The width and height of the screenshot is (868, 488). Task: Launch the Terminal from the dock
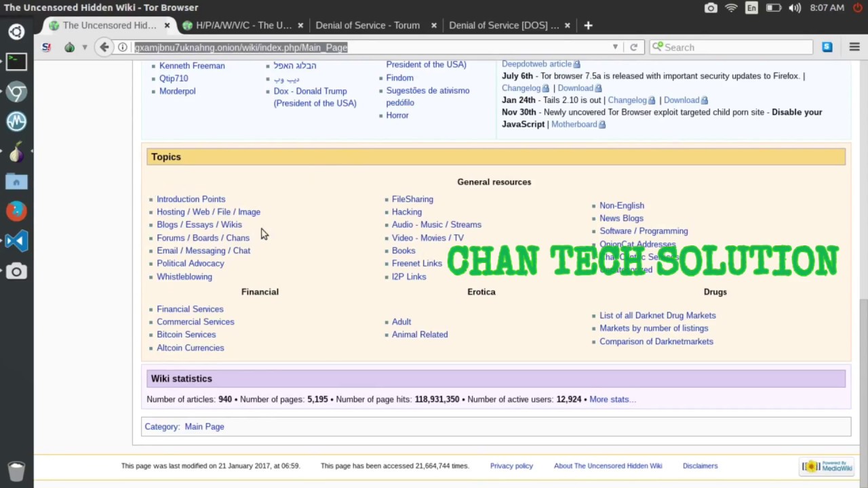tap(16, 62)
